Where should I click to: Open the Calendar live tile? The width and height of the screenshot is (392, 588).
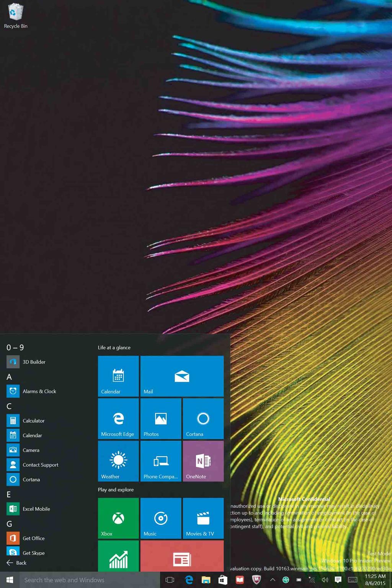click(x=118, y=376)
